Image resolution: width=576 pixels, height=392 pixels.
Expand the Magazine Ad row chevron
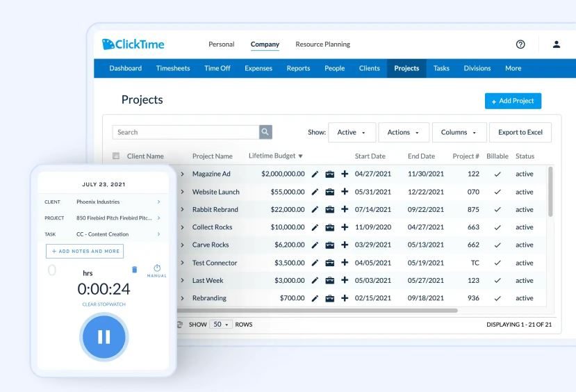[182, 174]
